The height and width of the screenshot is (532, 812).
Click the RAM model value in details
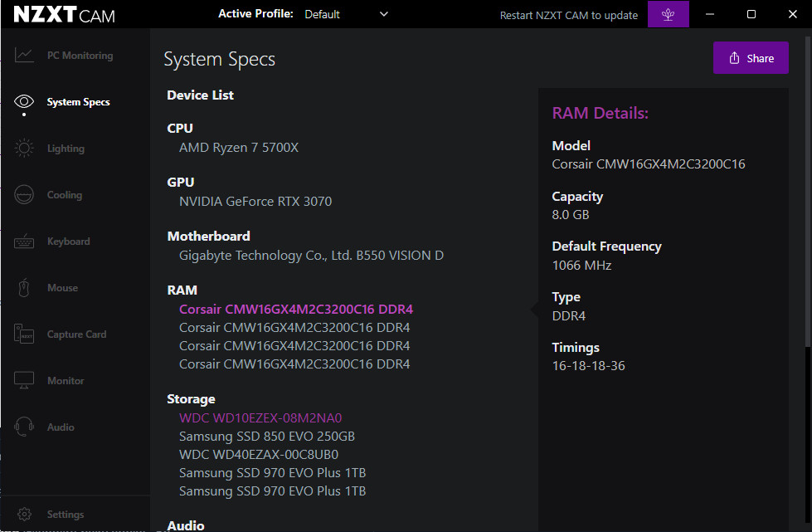[x=649, y=164]
